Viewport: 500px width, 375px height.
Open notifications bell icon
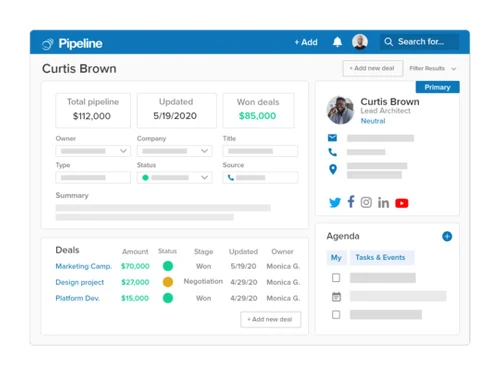(x=337, y=42)
